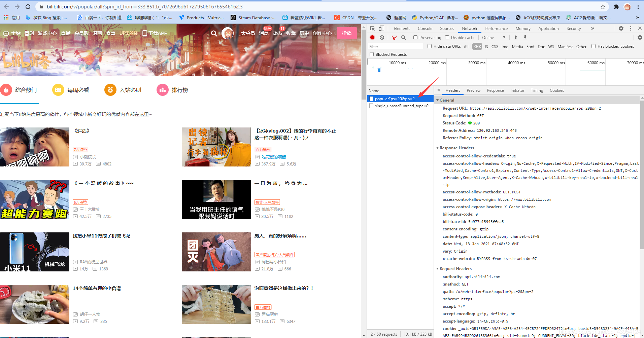Click the 入站必刷 orange icon
The image size is (644, 338).
tap(110, 90)
